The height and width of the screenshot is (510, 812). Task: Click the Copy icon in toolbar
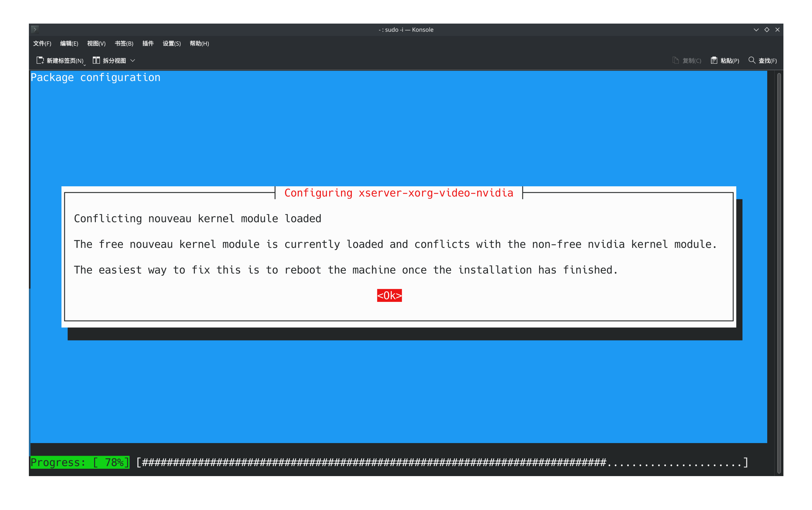676,60
